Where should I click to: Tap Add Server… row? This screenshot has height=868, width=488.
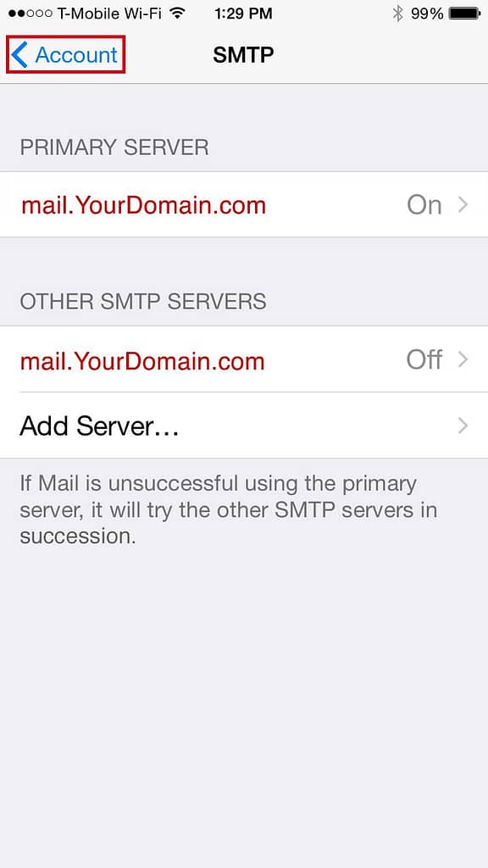tap(244, 426)
